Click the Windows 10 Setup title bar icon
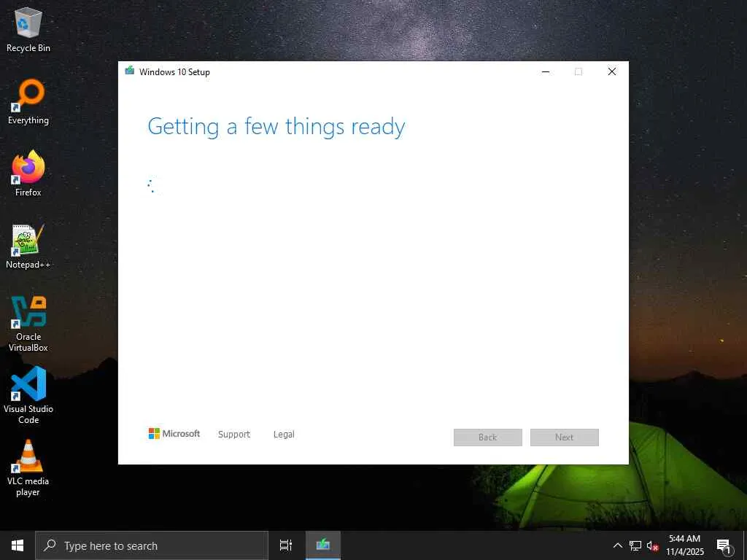747x560 pixels. point(130,71)
